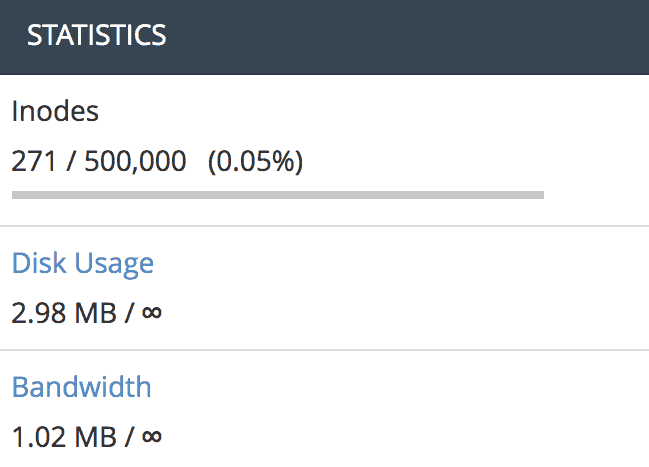649x467 pixels.
Task: Click empty area of dark STATISTICS header bar
Action: pos(420,35)
